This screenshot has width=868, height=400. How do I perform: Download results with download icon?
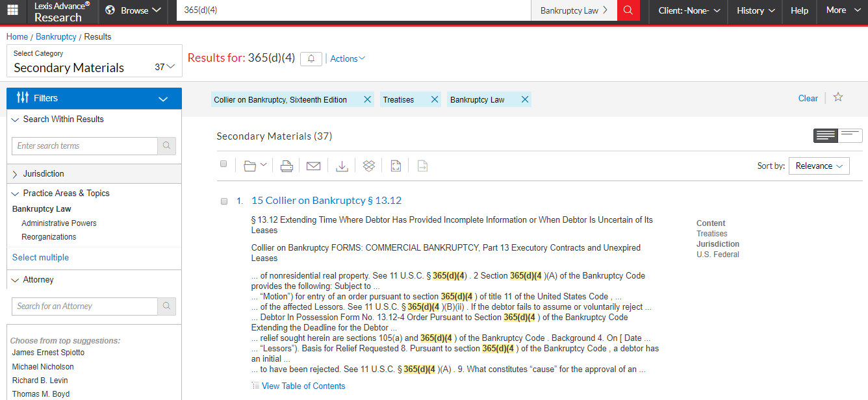click(342, 166)
